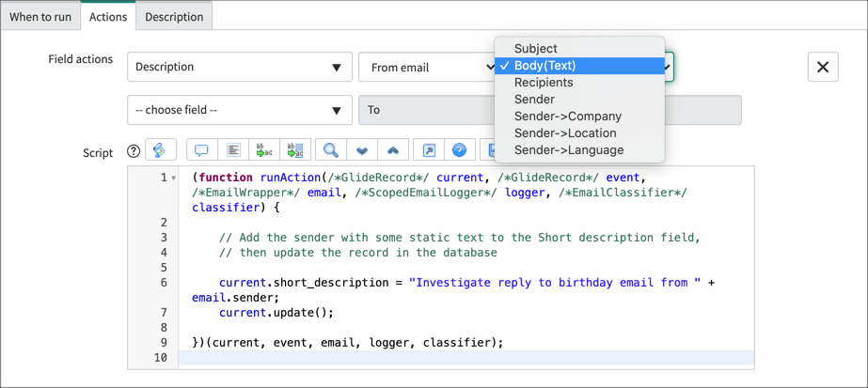The image size is (868, 388).
Task: Select Subject from the dropdown list
Action: pos(535,49)
